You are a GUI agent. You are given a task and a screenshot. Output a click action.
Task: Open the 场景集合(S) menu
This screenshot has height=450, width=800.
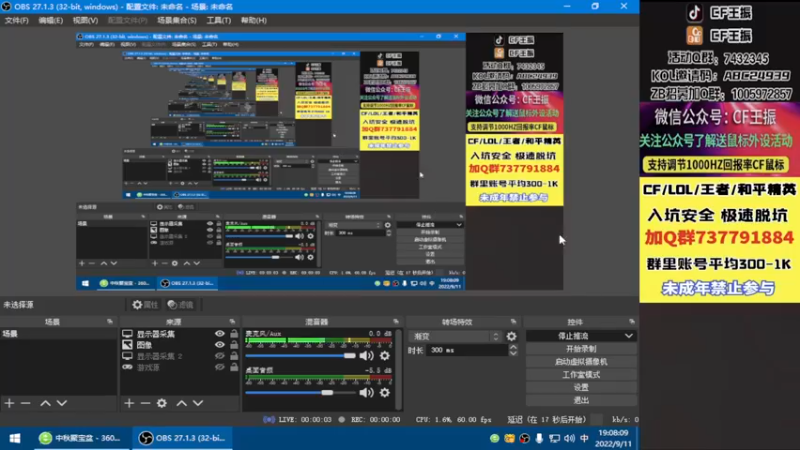pos(177,20)
